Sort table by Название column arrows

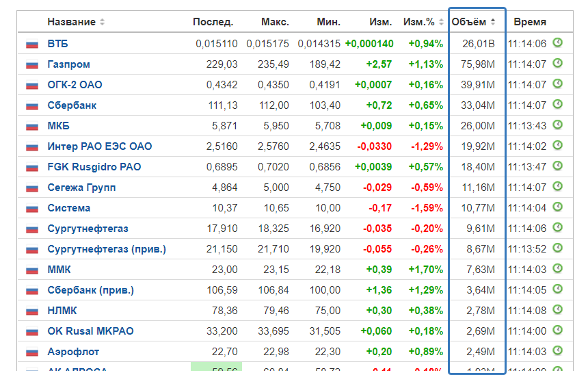click(102, 22)
